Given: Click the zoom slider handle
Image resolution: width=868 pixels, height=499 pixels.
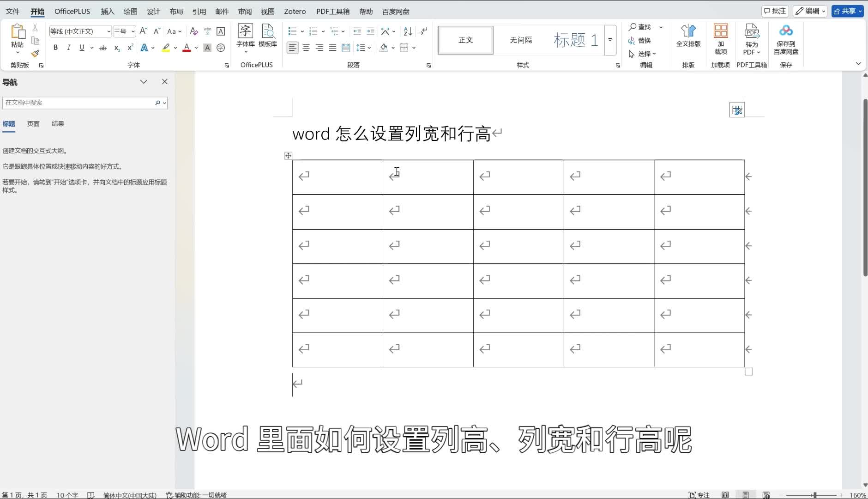Looking at the screenshot, I should (815, 495).
